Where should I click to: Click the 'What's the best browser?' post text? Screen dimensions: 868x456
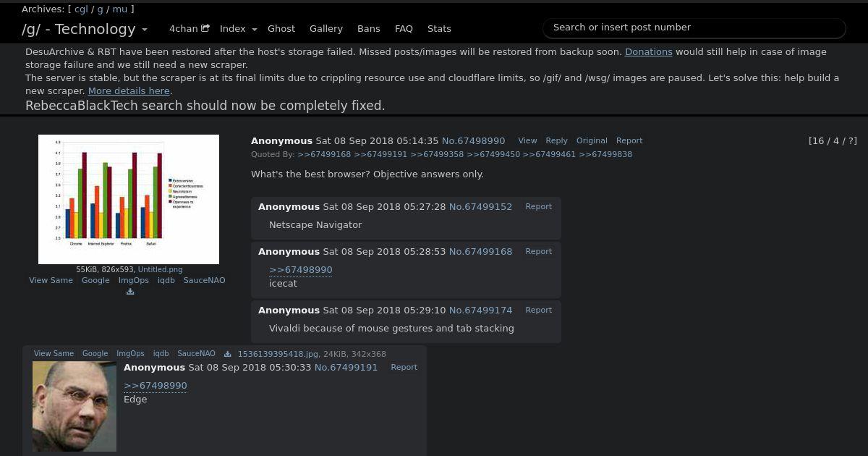click(367, 174)
